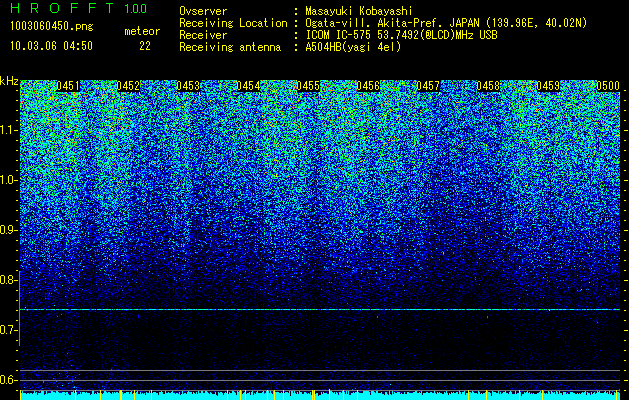The height and width of the screenshot is (400, 629).
Task: Click the gray vertical range bar by the axis
Action: click(19, 308)
